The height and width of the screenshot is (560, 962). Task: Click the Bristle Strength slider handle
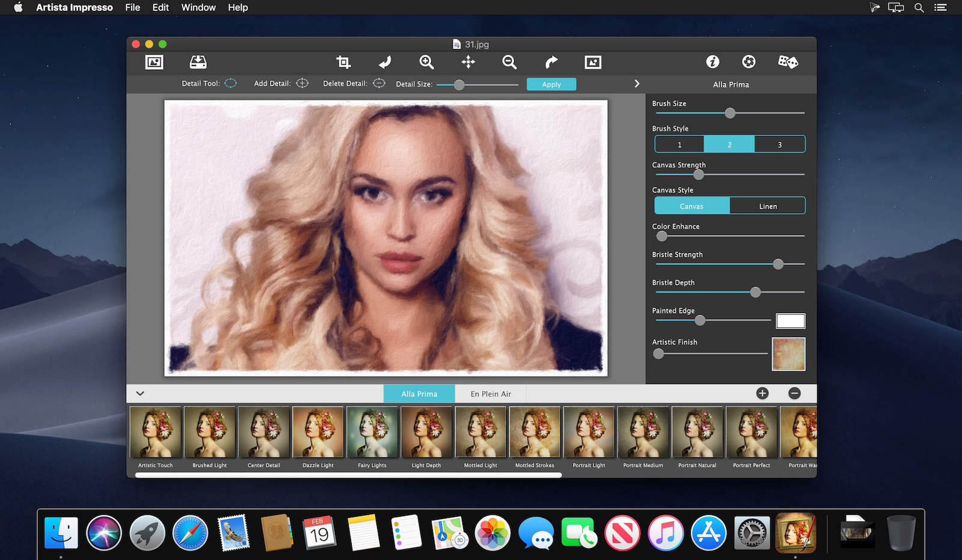[779, 264]
